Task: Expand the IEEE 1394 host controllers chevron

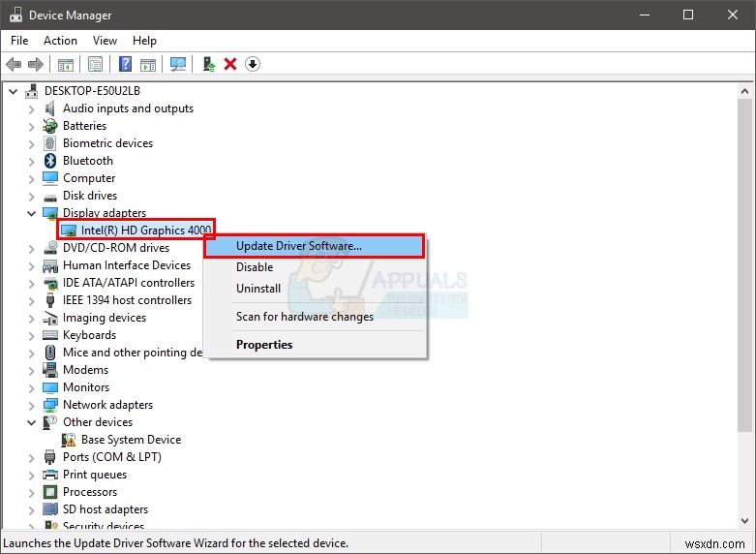Action: (x=31, y=301)
